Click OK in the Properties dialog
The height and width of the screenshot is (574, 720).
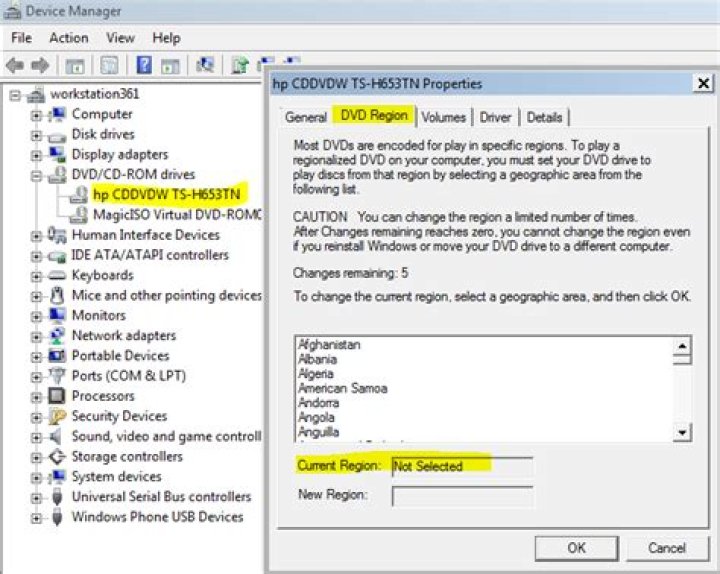tap(576, 548)
